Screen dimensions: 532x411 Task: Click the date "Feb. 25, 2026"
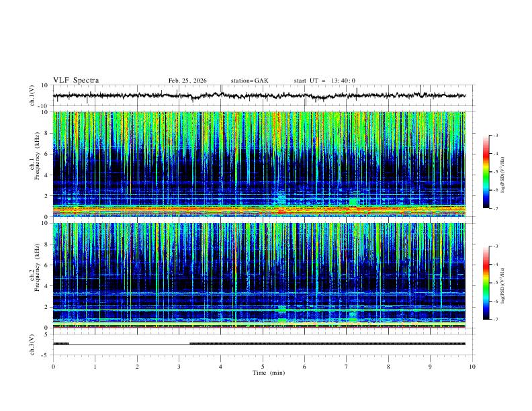(187, 81)
